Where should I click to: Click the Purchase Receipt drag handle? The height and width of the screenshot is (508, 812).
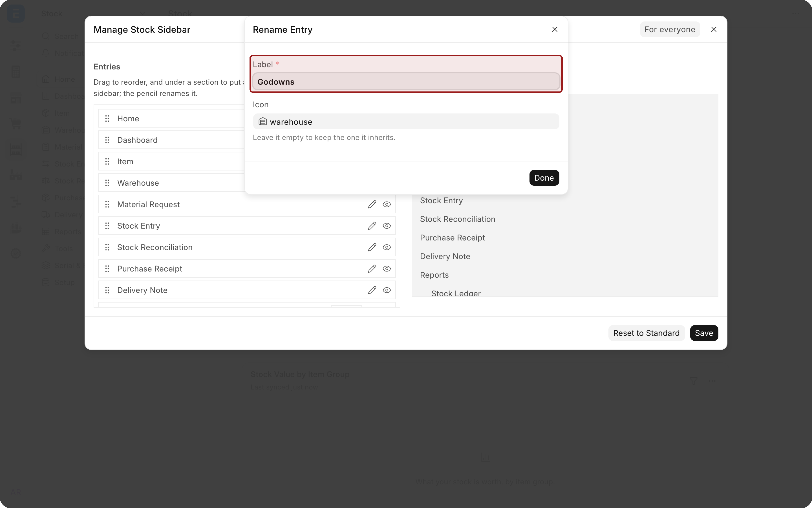click(107, 269)
